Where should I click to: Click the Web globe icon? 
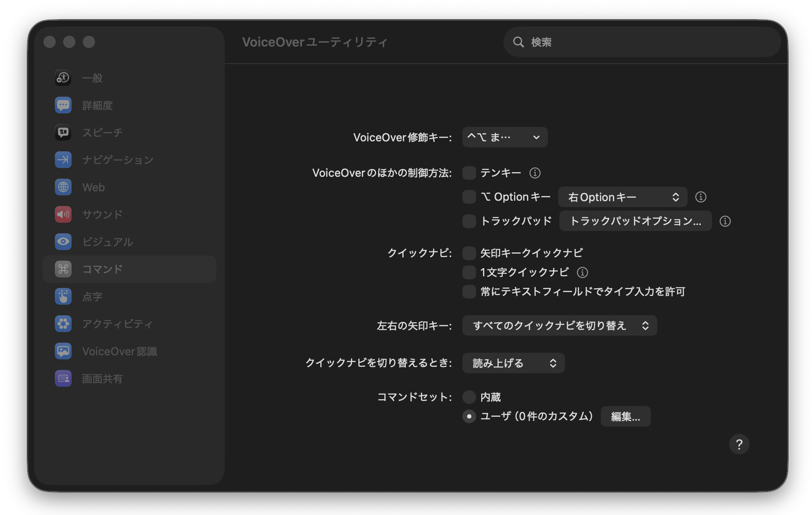coord(63,187)
